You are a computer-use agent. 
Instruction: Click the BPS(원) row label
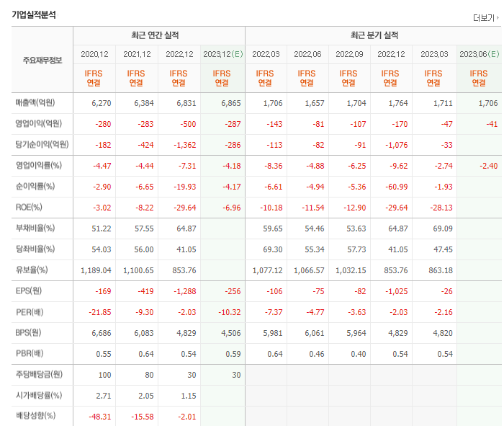pyautogui.click(x=28, y=333)
